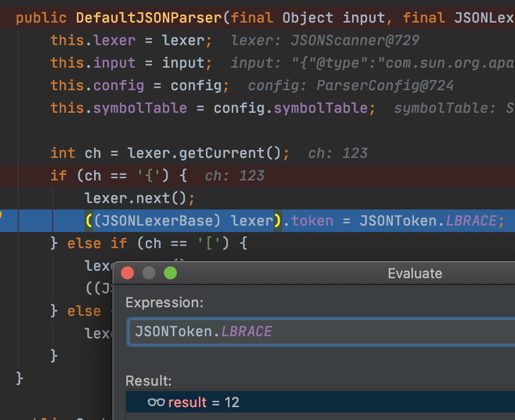
Task: Click the glasses watch icon beside result
Action: (x=156, y=402)
